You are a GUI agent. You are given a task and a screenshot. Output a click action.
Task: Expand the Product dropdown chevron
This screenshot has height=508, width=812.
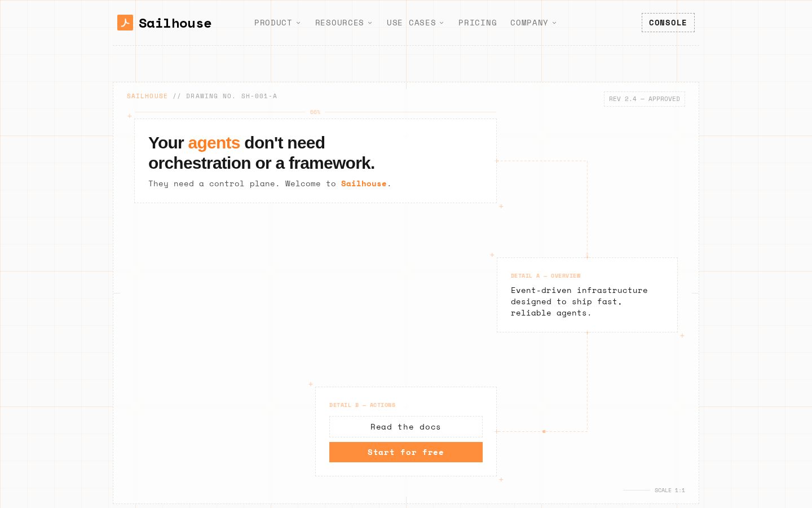(298, 23)
